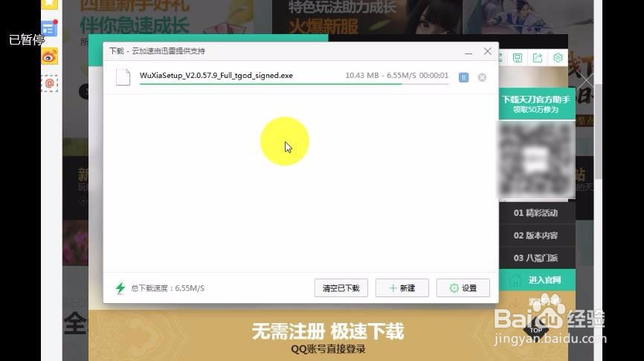The height and width of the screenshot is (361, 644).
Task: Click 清空已下载 button
Action: [341, 288]
